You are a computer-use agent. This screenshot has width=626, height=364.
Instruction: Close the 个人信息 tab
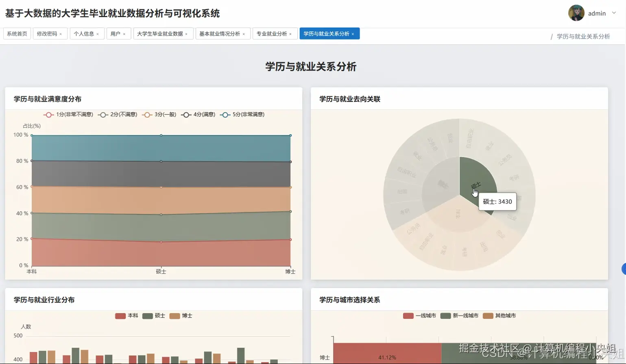[x=98, y=34]
